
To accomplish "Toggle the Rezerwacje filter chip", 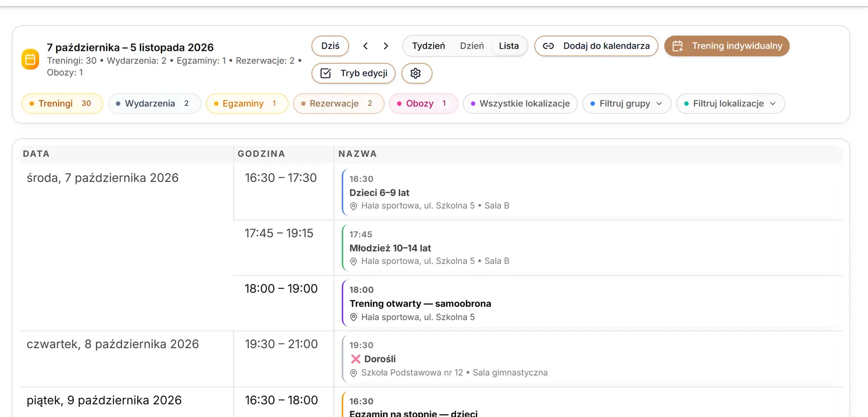I will (338, 103).
